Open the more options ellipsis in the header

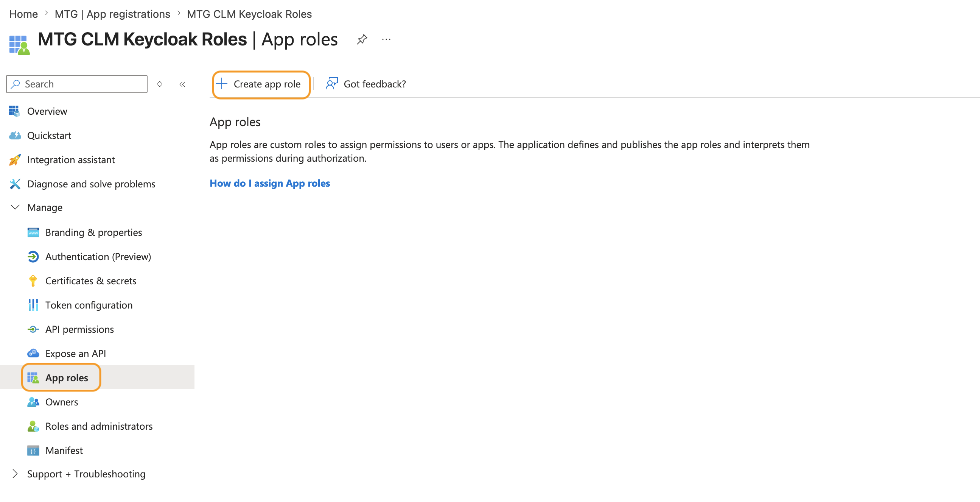(386, 40)
